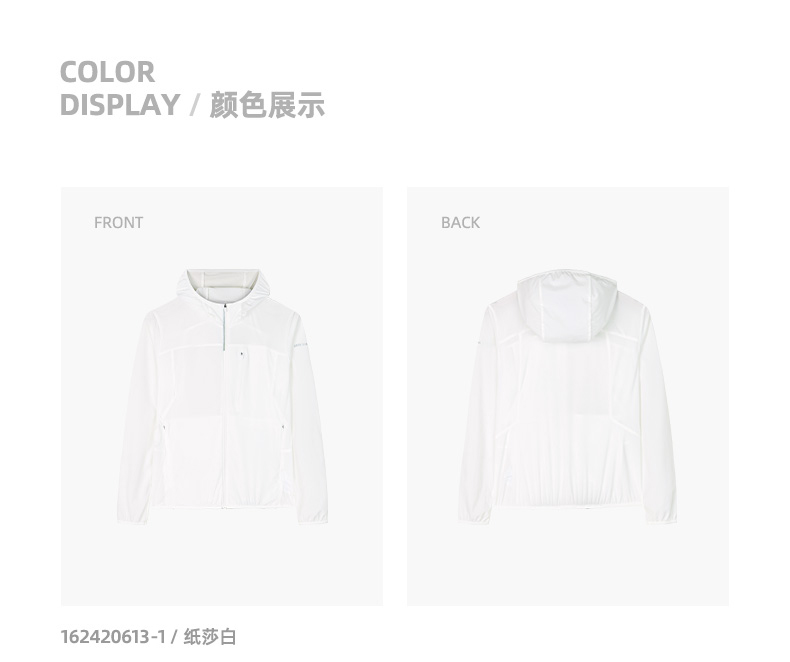790x662 pixels.
Task: Click the right pocket zipper on front jacket
Action: 284,427
